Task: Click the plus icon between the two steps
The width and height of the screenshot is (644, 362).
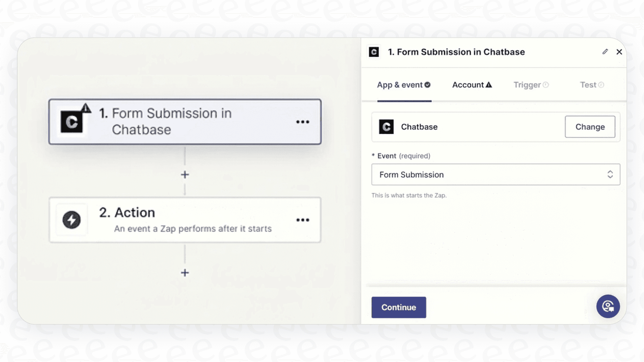Action: 184,174
